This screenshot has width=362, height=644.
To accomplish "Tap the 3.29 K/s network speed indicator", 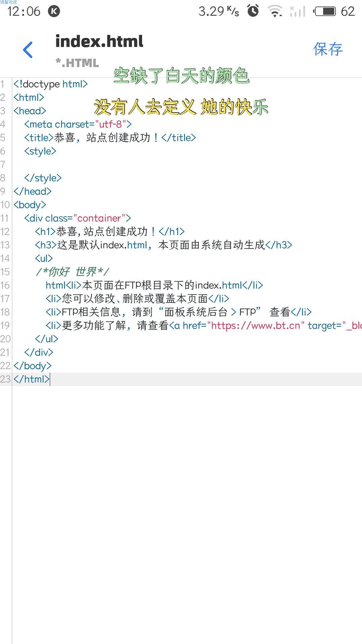I will [x=219, y=11].
